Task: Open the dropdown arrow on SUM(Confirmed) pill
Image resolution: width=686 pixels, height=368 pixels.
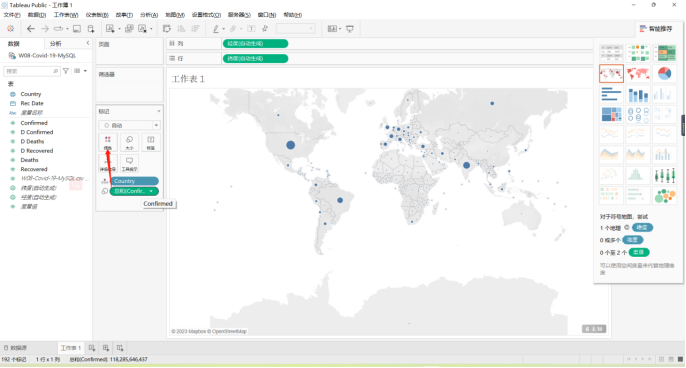Action: pos(151,191)
